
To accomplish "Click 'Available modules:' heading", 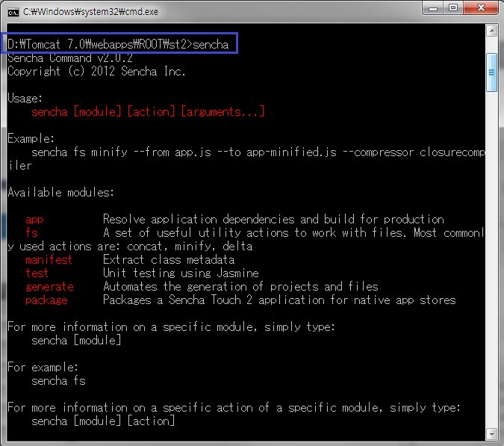I will point(60,192).
